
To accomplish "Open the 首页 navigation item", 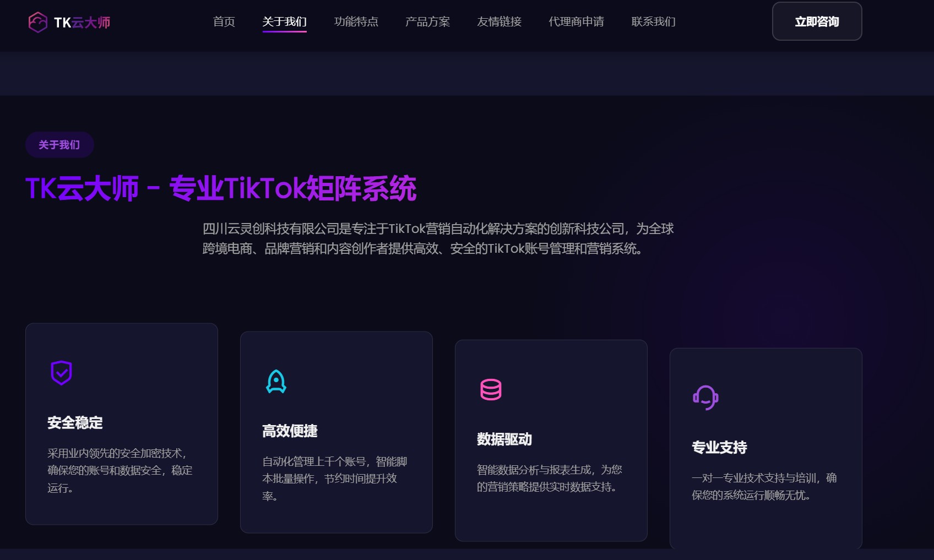I will 223,22.
